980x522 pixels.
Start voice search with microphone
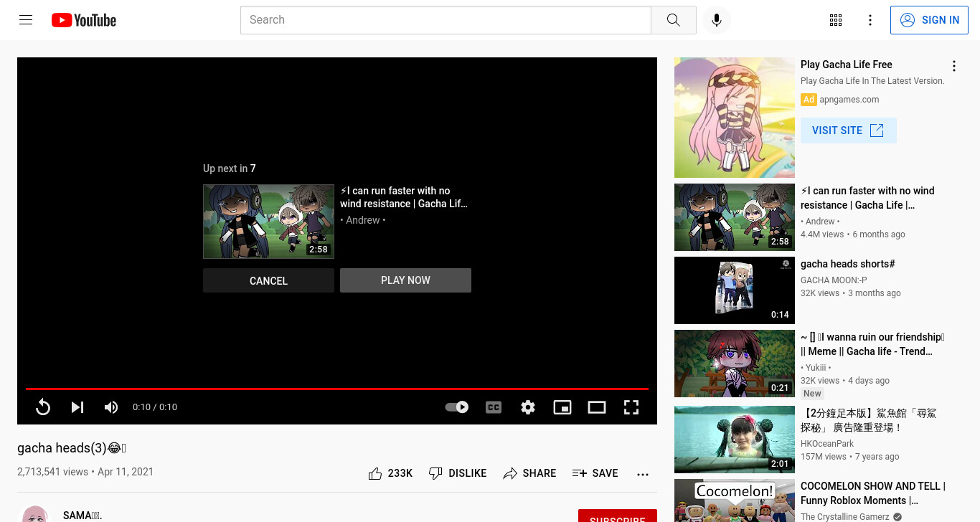(716, 20)
